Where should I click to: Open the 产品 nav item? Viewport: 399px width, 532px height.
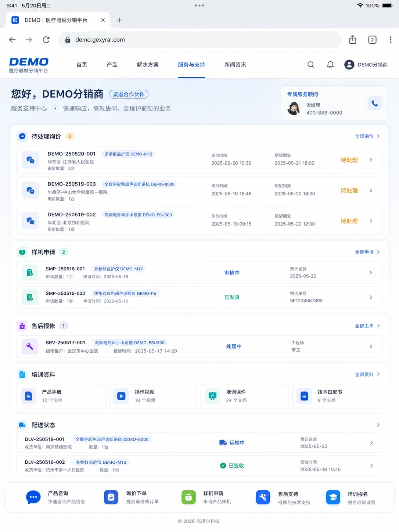click(112, 65)
